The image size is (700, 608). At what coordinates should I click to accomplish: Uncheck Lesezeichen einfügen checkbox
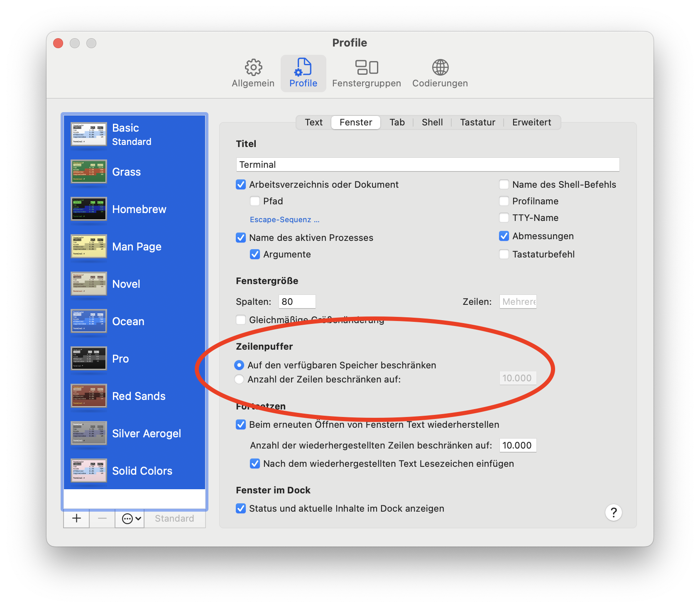[x=255, y=463]
